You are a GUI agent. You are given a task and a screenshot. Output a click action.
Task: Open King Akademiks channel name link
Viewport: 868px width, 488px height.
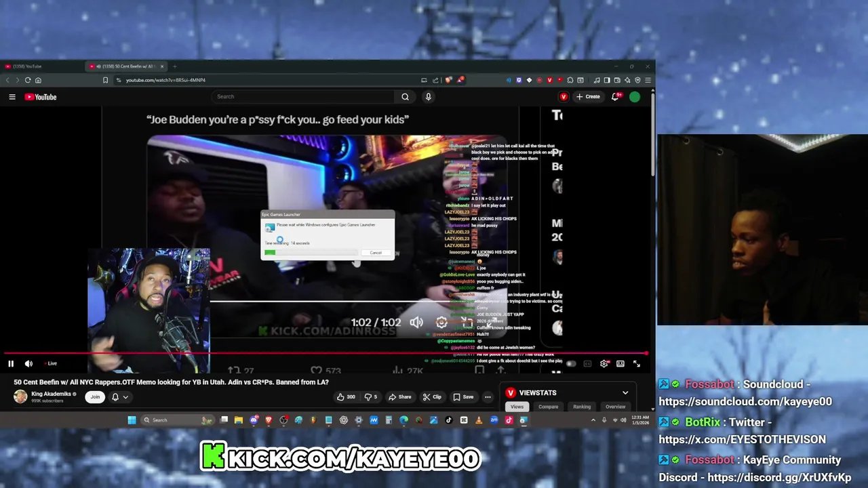pyautogui.click(x=51, y=394)
